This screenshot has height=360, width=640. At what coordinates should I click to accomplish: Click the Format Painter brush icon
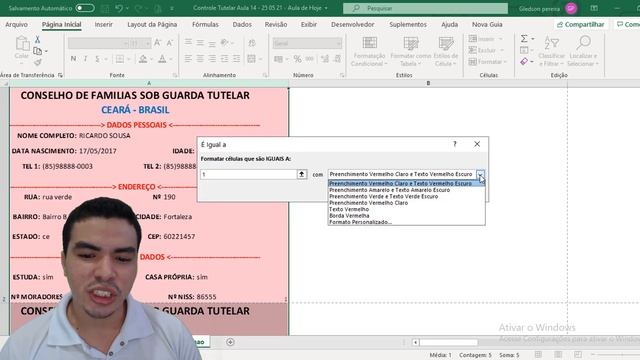[38, 62]
